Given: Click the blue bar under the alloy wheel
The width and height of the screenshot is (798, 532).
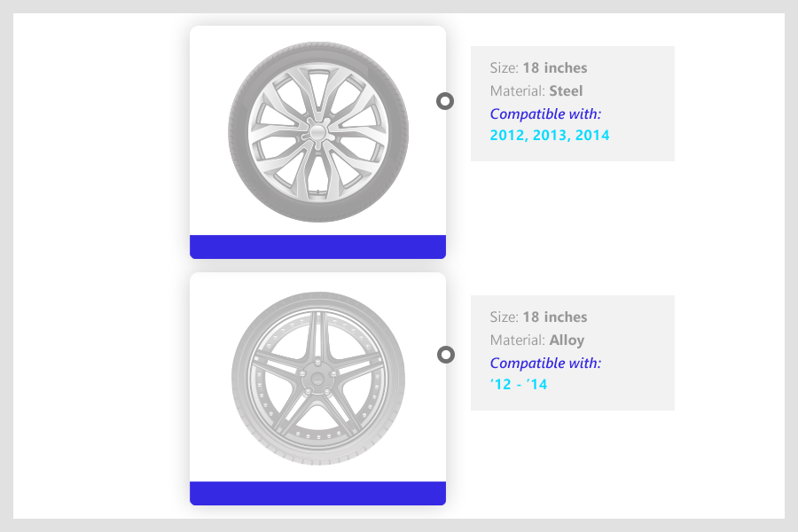Looking at the screenshot, I should [x=317, y=493].
